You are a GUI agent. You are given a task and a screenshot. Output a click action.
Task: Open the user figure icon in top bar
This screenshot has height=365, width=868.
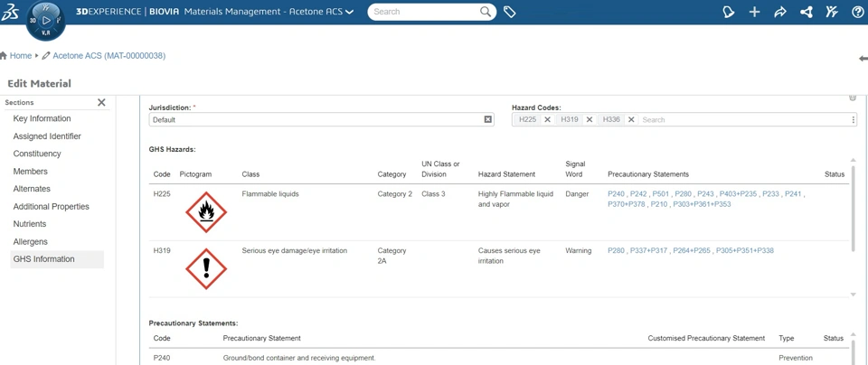(832, 12)
